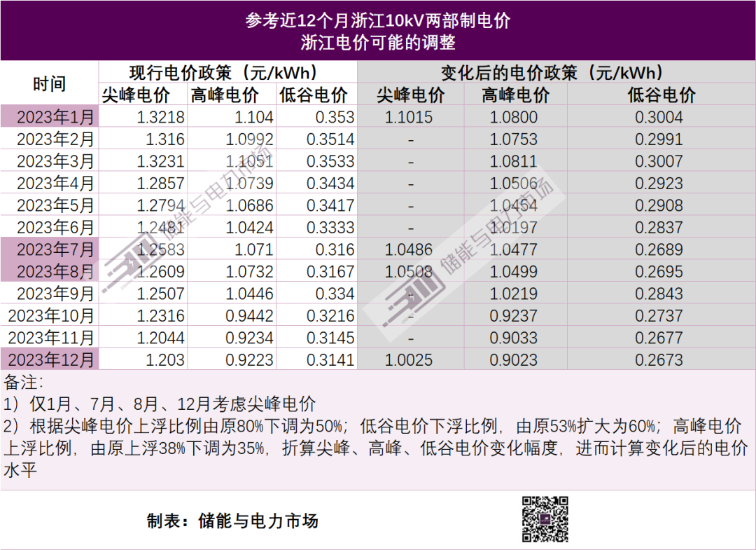Select the highlighted 2023年12月 row label
This screenshot has width=756, height=550.
click(x=50, y=360)
